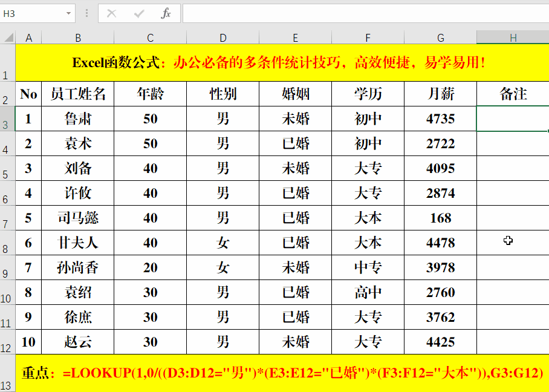Click the Enter checkmark formula icon

click(139, 14)
